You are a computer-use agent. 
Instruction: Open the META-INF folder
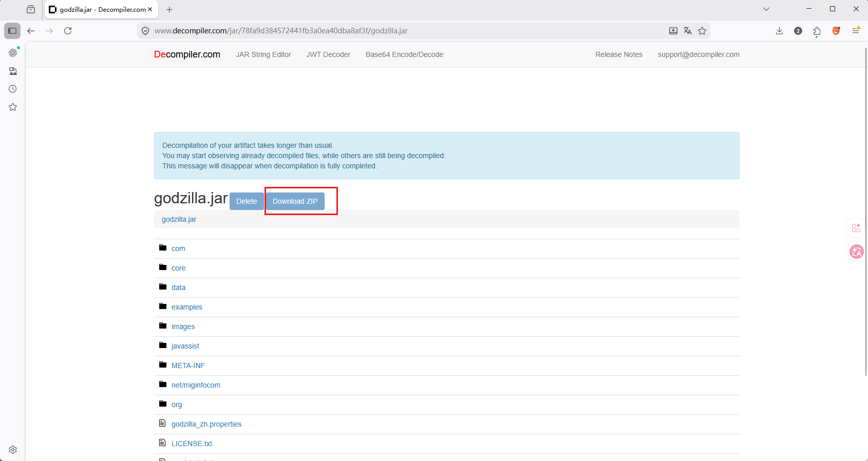click(188, 366)
